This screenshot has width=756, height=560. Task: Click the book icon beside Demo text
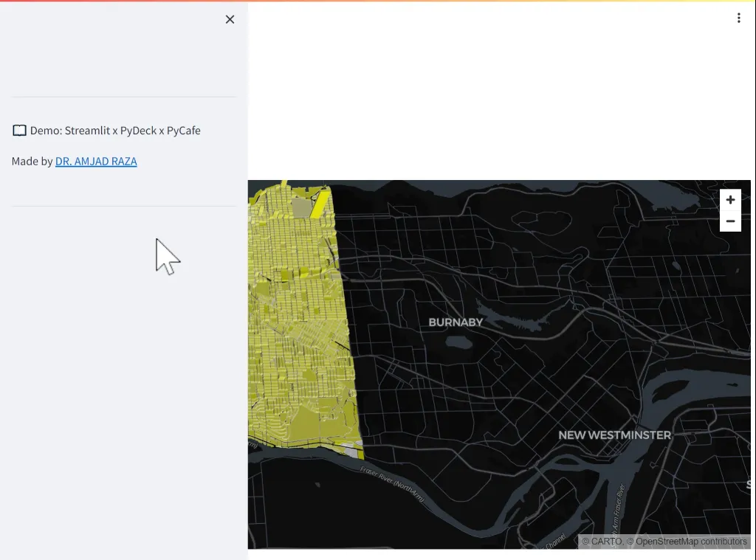pyautogui.click(x=19, y=131)
